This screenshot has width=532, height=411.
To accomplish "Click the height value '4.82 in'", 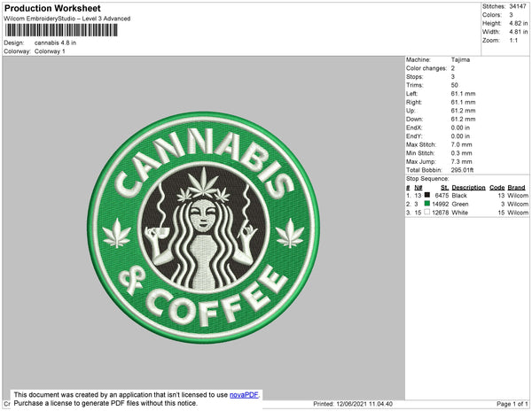I will click(519, 23).
